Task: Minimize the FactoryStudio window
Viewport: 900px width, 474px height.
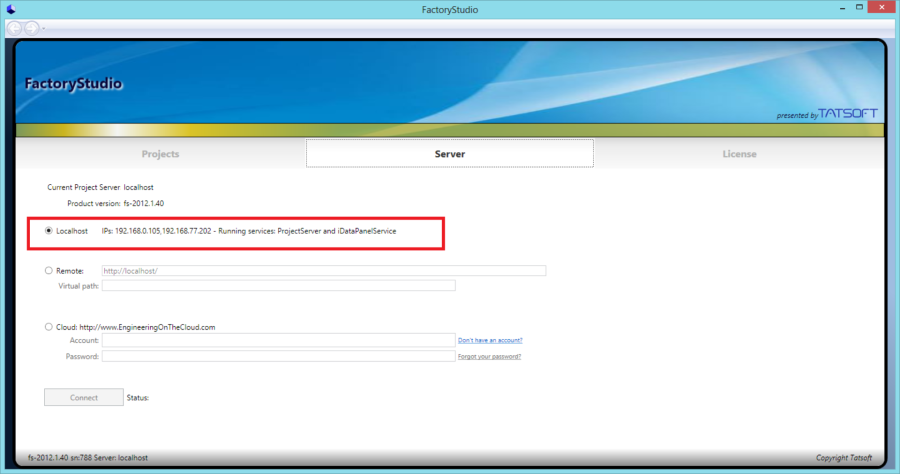Action: tap(842, 8)
